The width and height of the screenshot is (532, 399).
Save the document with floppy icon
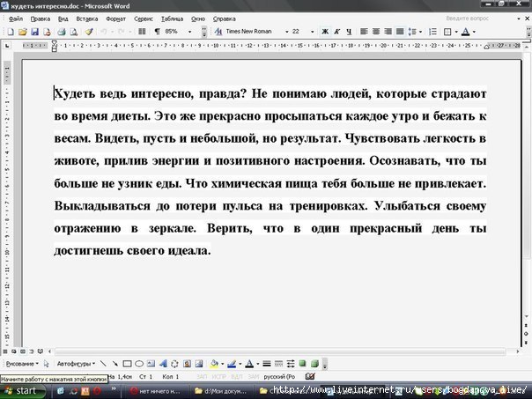tap(34, 32)
